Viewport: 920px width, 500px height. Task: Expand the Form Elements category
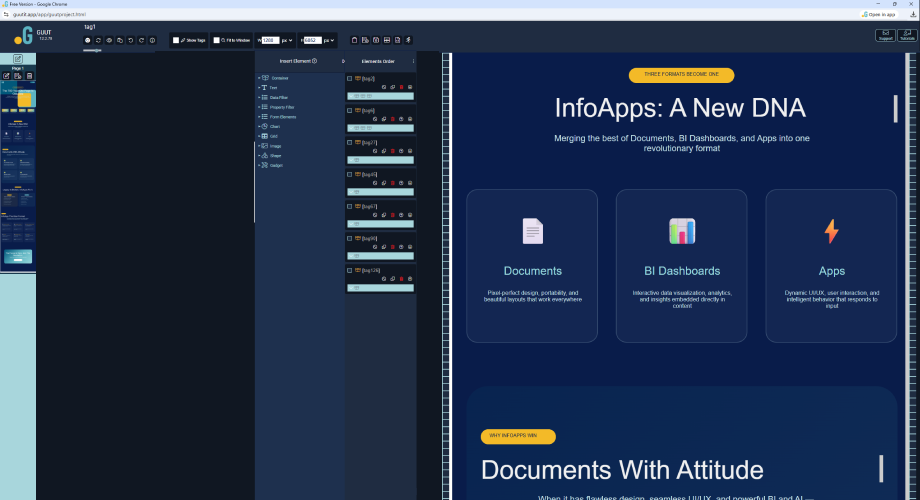coord(258,117)
